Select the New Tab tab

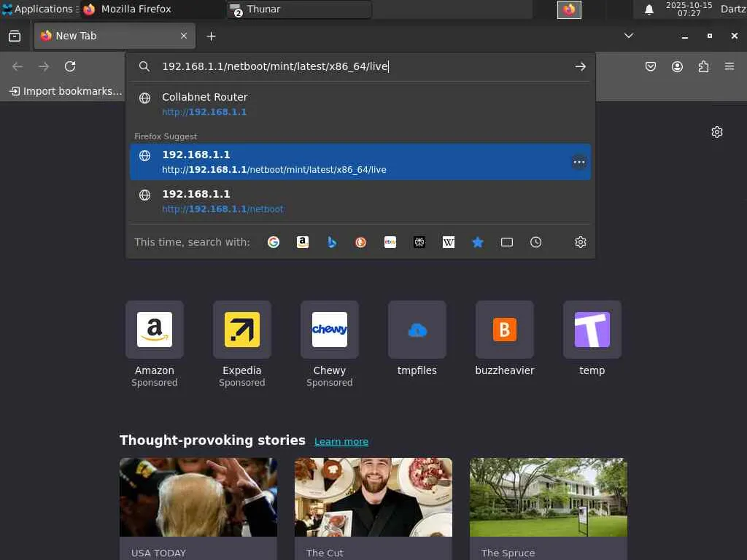pyautogui.click(x=115, y=36)
